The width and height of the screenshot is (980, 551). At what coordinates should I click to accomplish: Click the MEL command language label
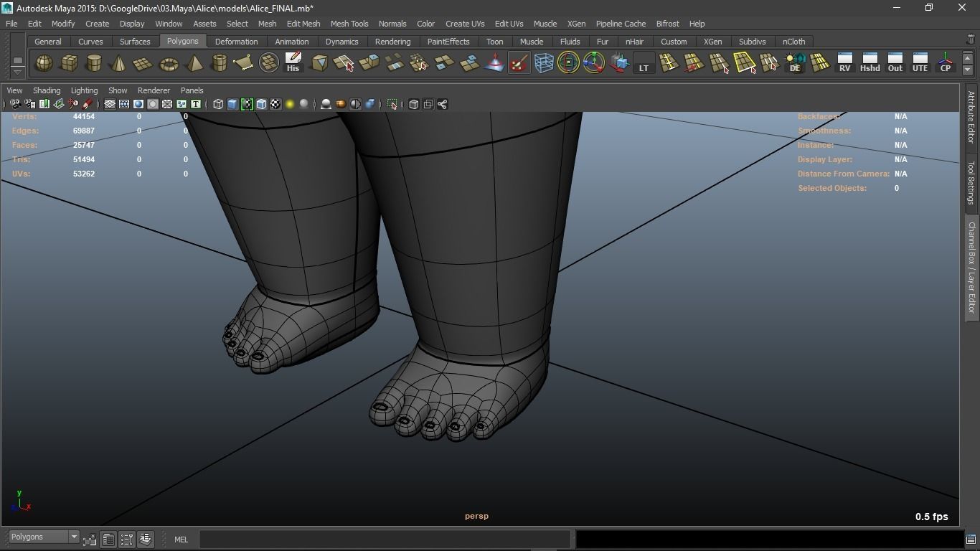(x=181, y=540)
